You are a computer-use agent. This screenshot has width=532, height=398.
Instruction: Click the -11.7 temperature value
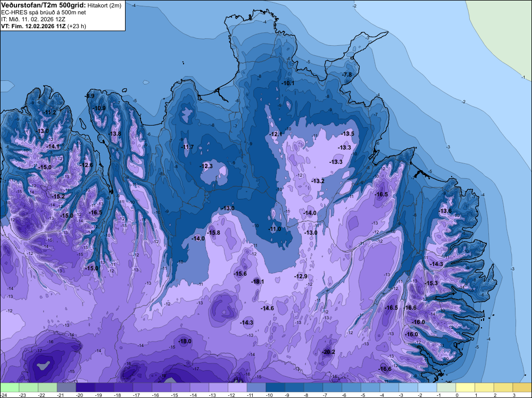(187, 147)
